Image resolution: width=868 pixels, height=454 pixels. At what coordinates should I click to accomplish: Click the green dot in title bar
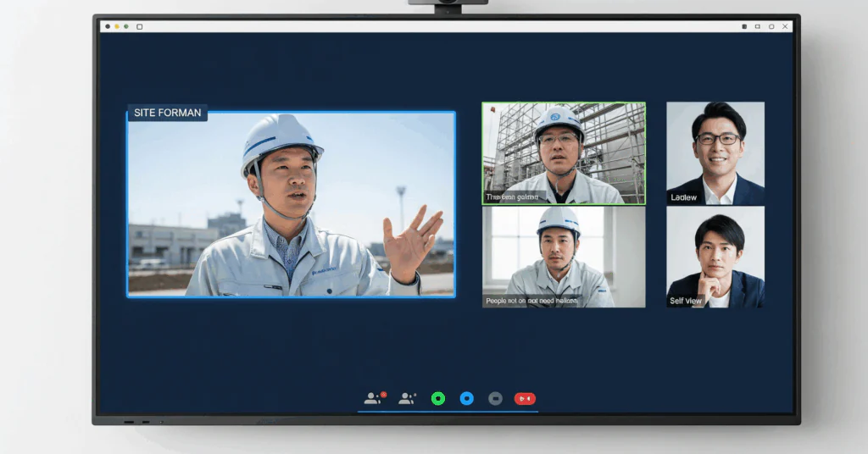(126, 26)
